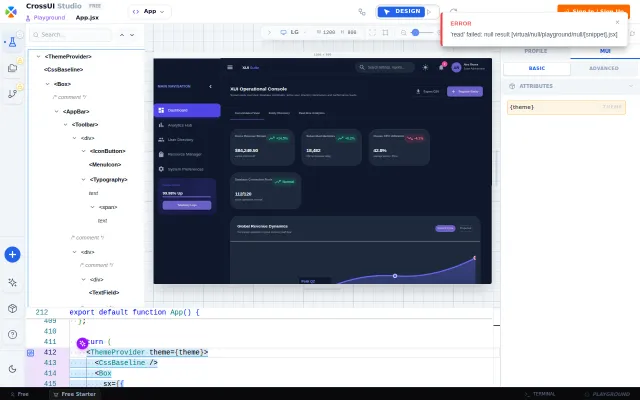Click the user avatar in preview
The image size is (640, 400).
pos(456,67)
